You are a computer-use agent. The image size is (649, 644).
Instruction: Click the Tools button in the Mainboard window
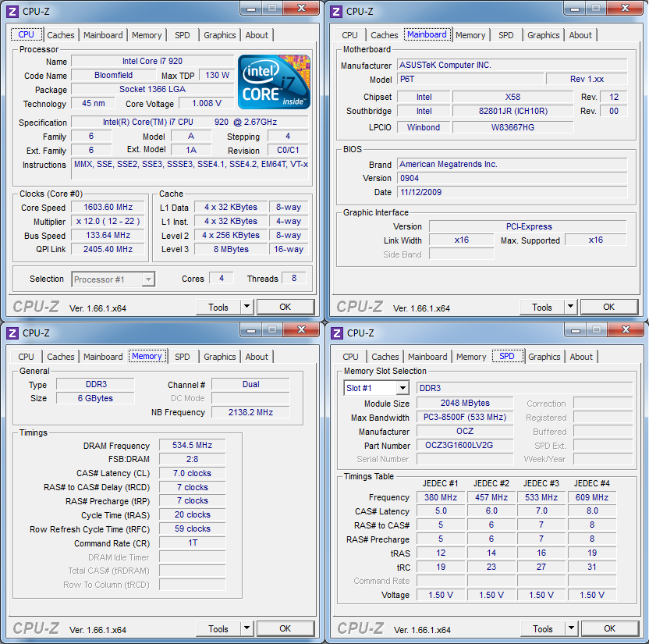coord(542,307)
